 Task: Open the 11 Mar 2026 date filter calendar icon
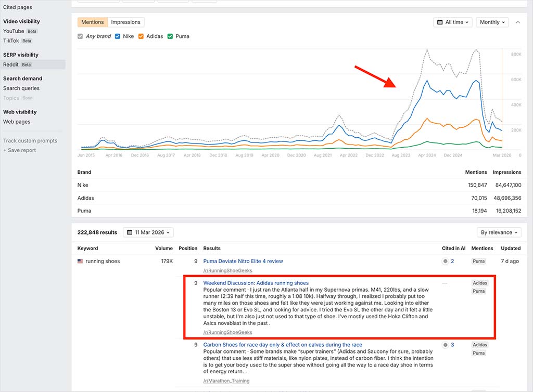coord(130,232)
